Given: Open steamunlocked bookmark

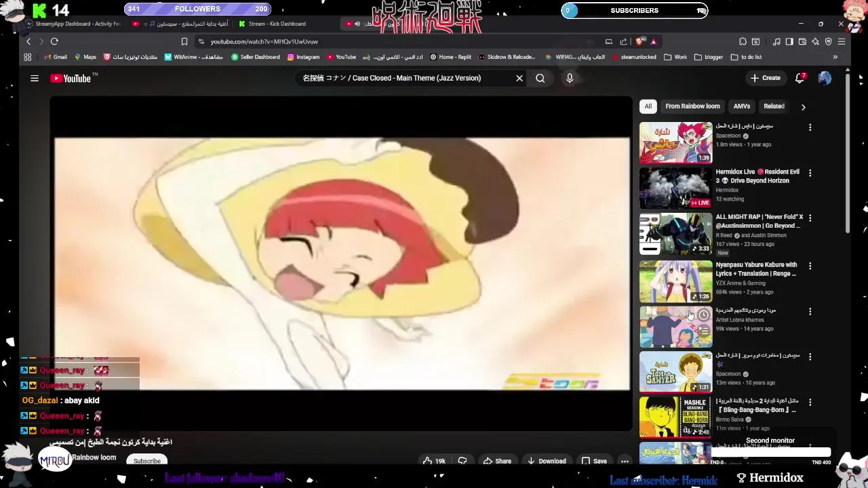Looking at the screenshot, I should pyautogui.click(x=633, y=57).
